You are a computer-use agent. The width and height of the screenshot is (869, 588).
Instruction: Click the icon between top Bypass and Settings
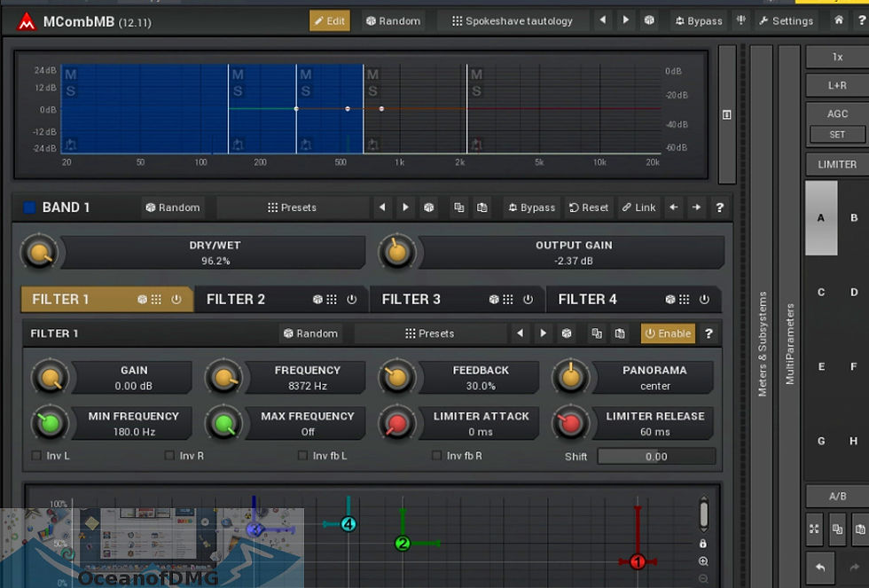(741, 20)
